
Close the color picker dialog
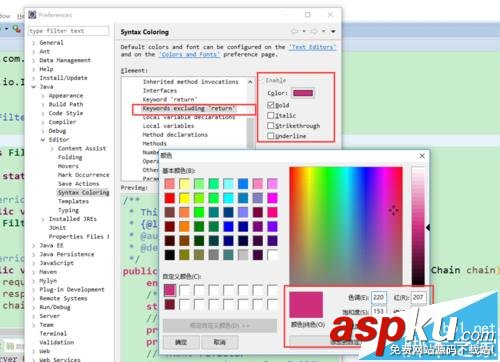pyautogui.click(x=422, y=156)
